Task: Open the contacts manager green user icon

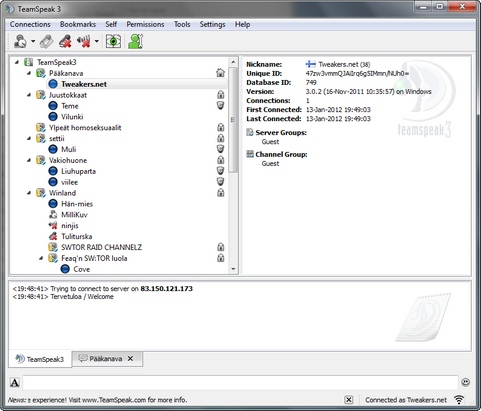Action: click(x=136, y=42)
